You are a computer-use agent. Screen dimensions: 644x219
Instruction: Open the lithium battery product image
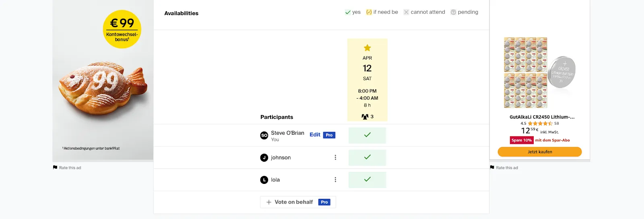click(x=539, y=73)
